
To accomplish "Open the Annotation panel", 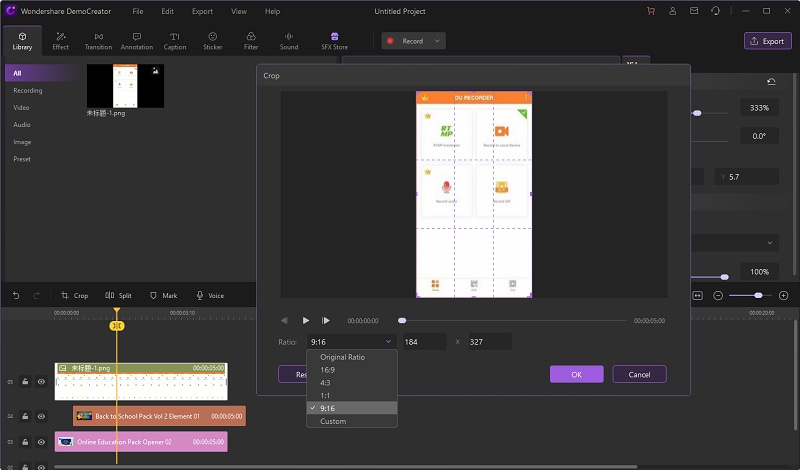I will pos(137,41).
